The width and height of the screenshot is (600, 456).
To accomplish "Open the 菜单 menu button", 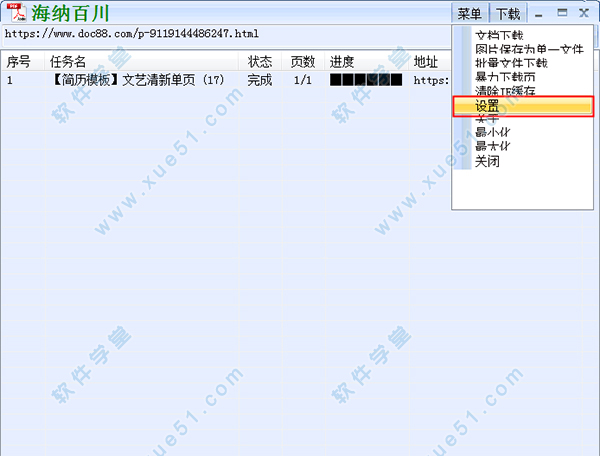I will pyautogui.click(x=470, y=14).
